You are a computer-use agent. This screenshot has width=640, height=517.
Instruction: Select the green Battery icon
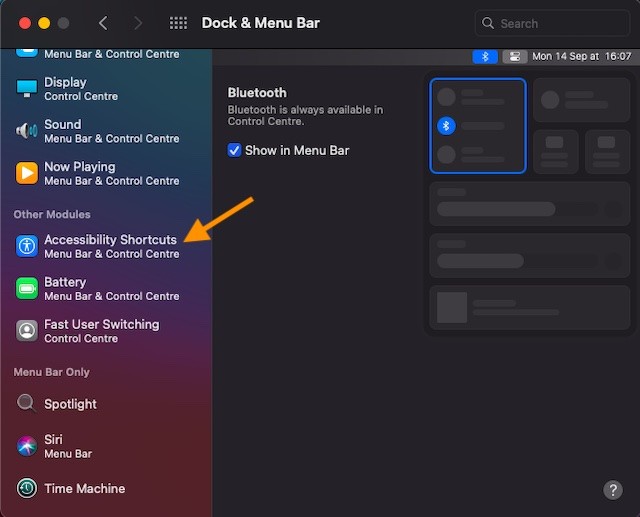tap(27, 288)
